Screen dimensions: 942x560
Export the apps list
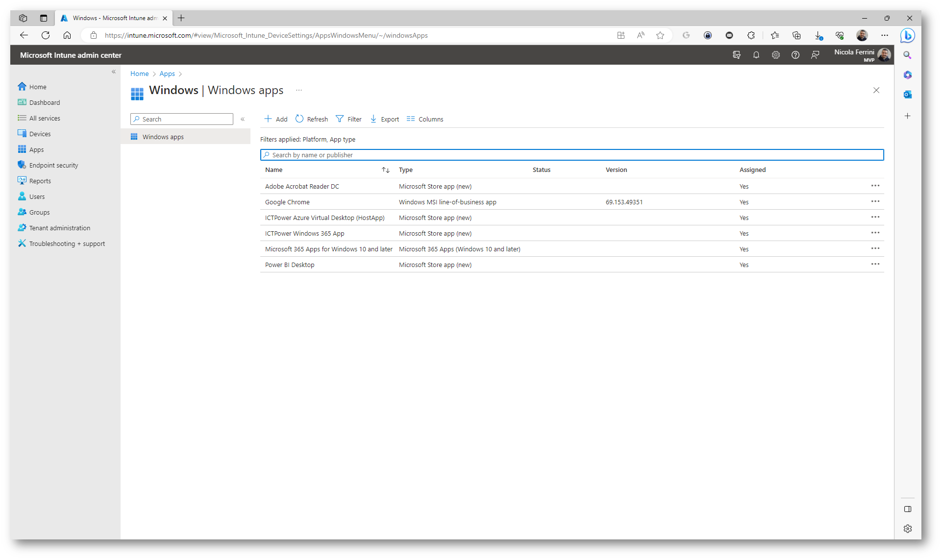click(x=385, y=119)
